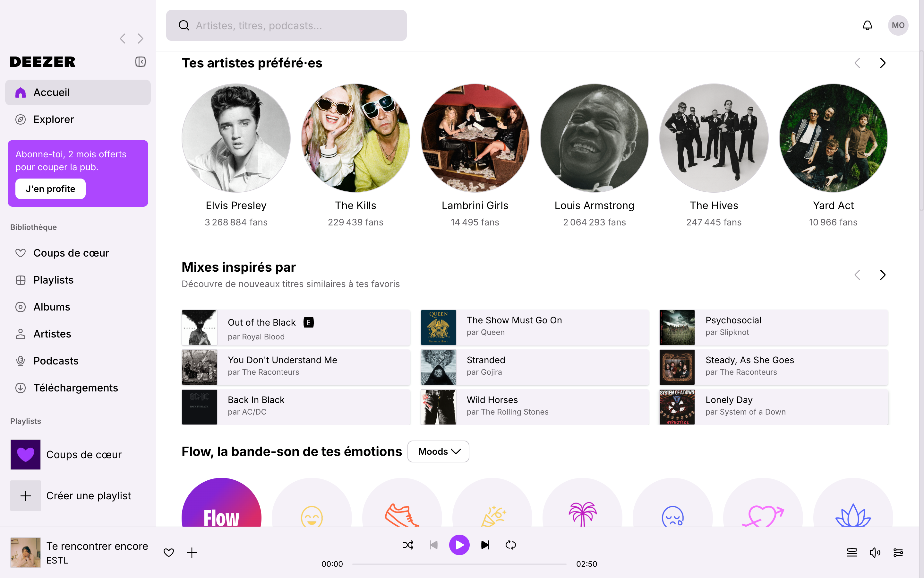This screenshot has width=924, height=578.
Task: Show next Mixes inspirés par page
Action: point(882,275)
